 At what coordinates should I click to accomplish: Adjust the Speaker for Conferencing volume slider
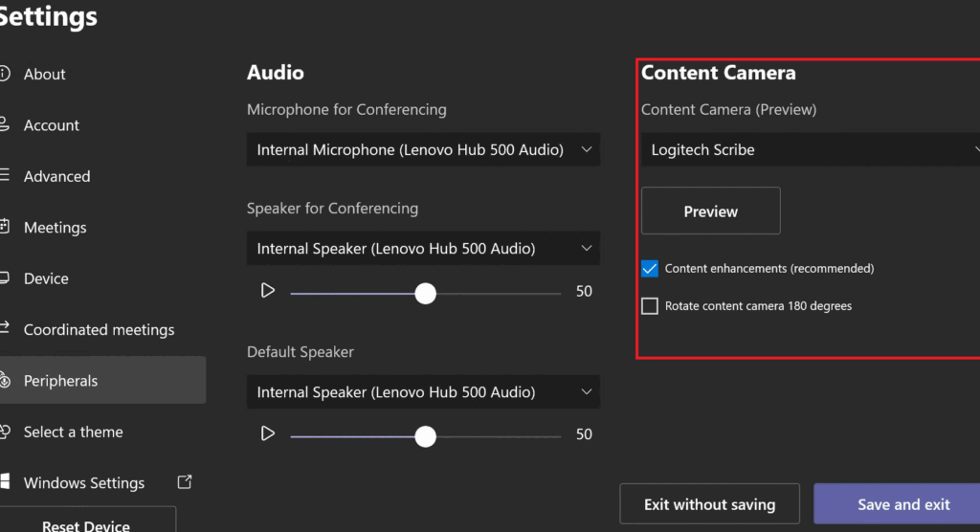click(x=426, y=293)
